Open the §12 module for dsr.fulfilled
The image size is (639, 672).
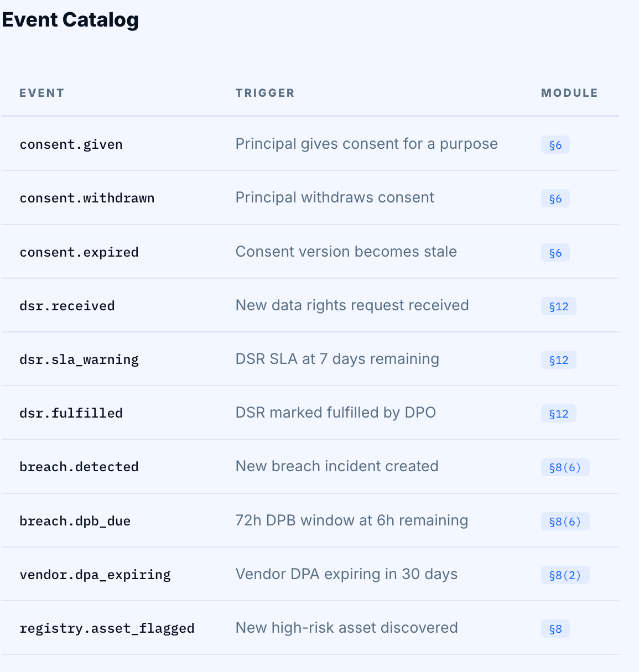point(558,414)
